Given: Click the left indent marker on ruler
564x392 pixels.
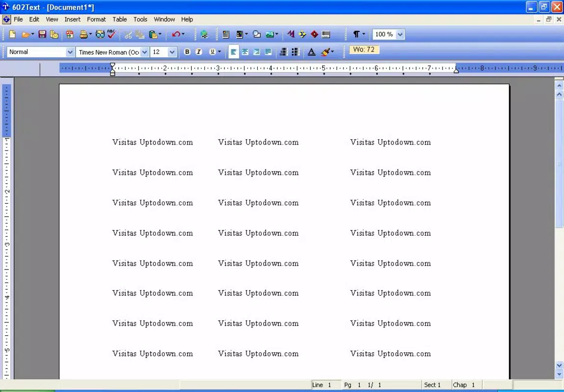Looking at the screenshot, I should 113,69.
